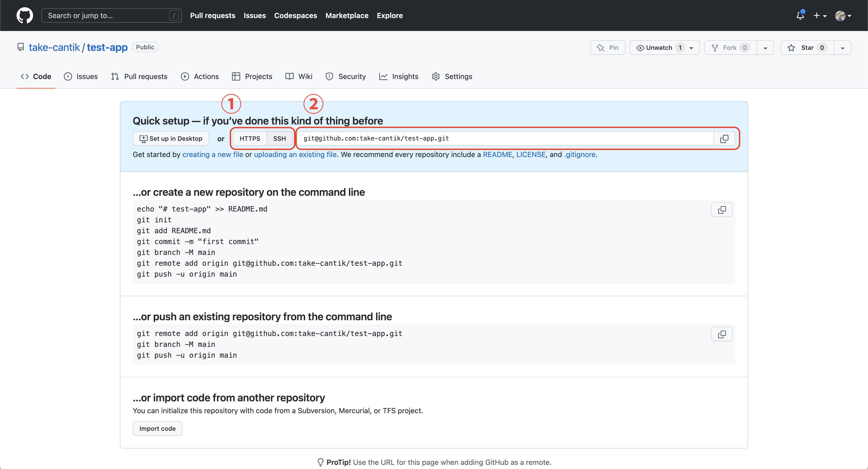This screenshot has height=469, width=868.
Task: Click the GitHub Octocat logo
Action: point(25,15)
